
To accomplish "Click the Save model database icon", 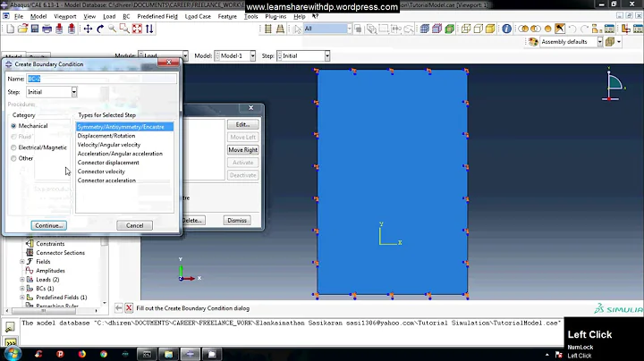I will (35, 29).
